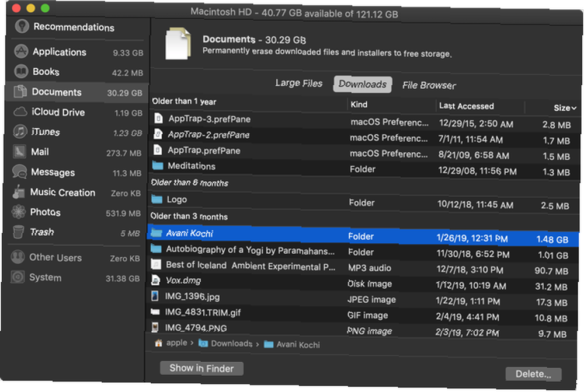Click the Documents sidebar icon

(x=20, y=92)
